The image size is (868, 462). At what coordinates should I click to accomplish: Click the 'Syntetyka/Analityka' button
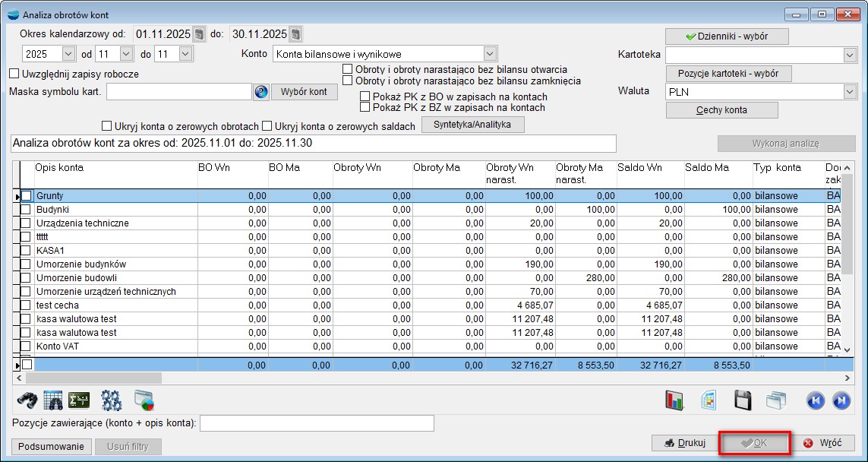click(x=473, y=125)
